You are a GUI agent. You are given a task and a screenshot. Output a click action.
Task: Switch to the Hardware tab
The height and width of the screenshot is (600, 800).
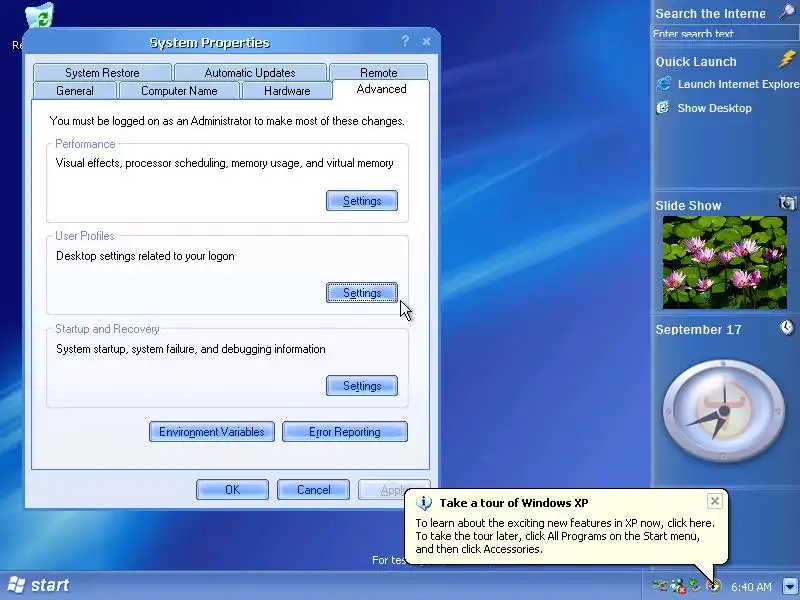pos(287,91)
